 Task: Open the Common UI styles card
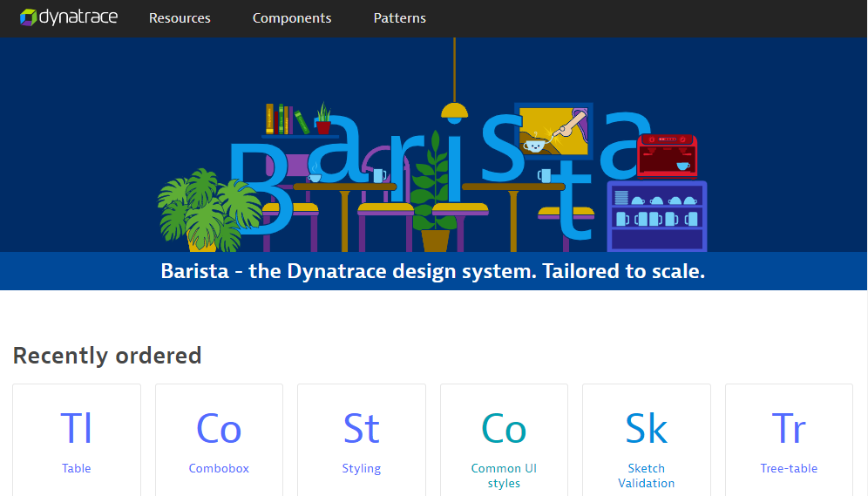pyautogui.click(x=504, y=440)
